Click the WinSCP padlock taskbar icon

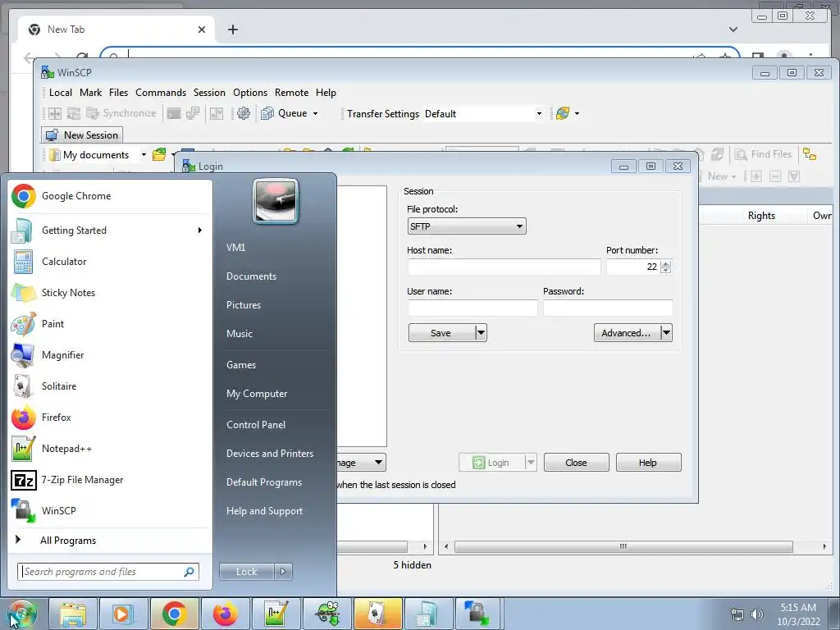tap(478, 614)
